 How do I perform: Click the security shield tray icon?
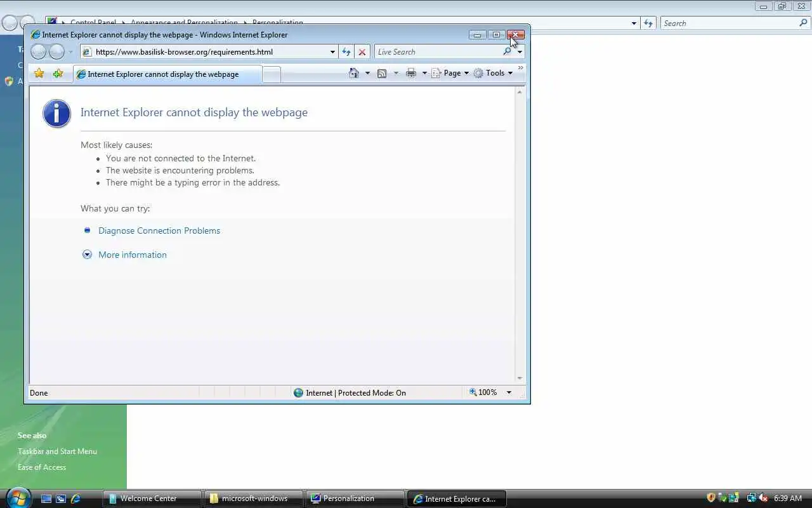711,498
